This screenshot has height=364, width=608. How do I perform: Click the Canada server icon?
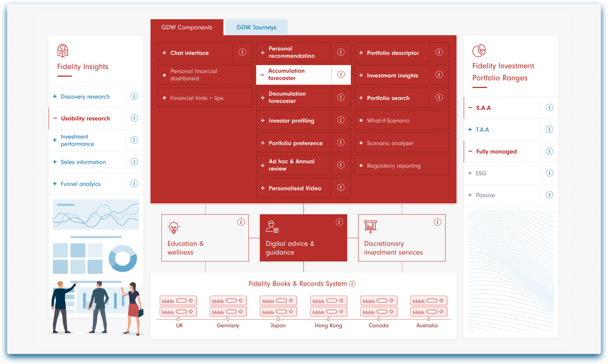click(378, 306)
